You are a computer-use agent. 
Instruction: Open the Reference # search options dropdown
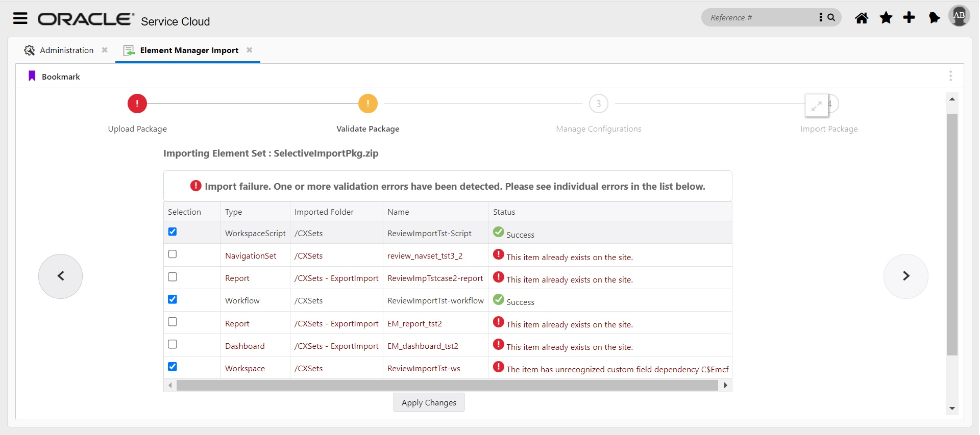pos(821,17)
